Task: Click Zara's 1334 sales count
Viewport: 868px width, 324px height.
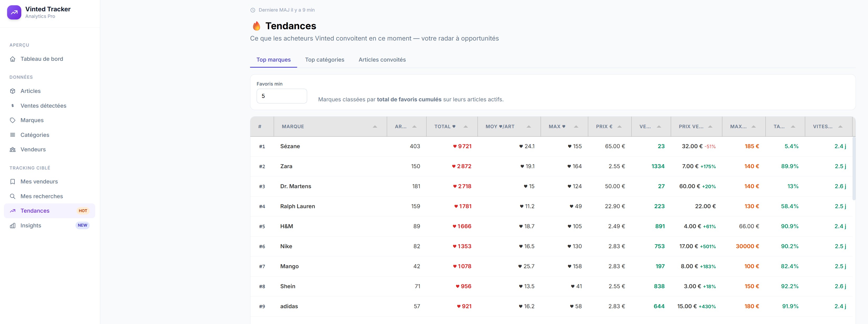Action: [x=658, y=166]
